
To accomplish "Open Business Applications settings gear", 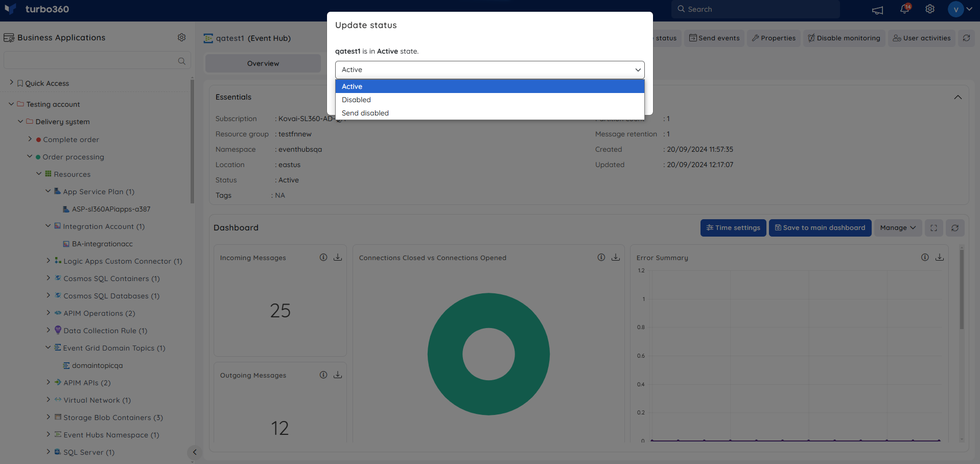I will click(181, 37).
